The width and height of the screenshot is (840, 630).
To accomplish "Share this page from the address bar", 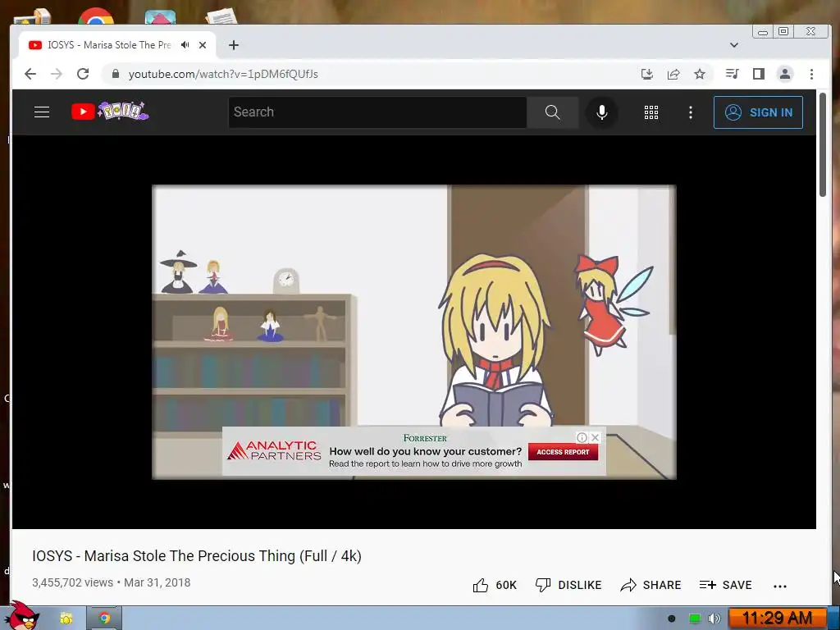I will [673, 74].
